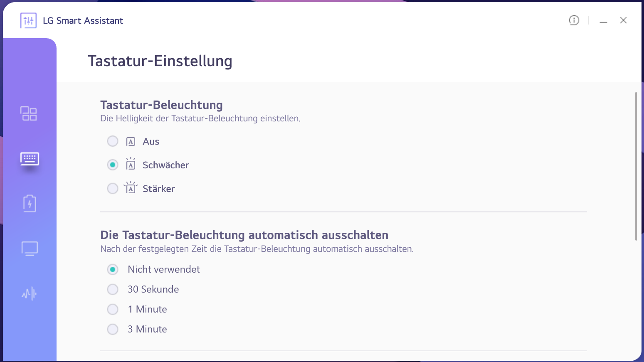Click the dim backlight icon beside Schwächer
644x362 pixels.
click(x=131, y=165)
